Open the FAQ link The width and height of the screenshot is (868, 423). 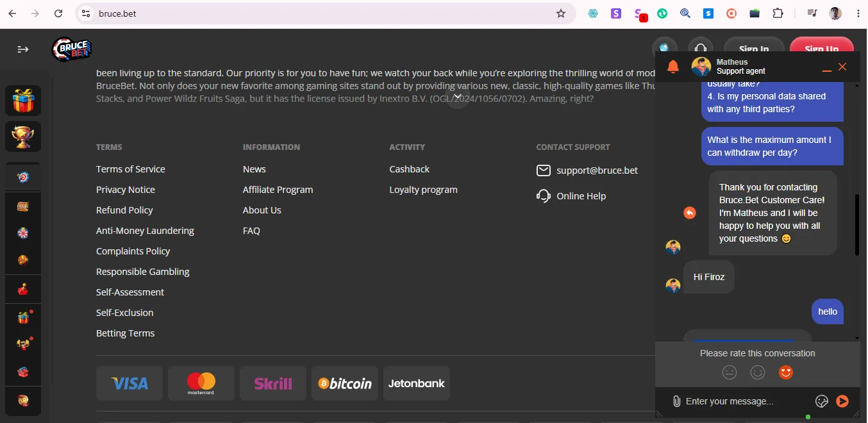click(x=251, y=231)
